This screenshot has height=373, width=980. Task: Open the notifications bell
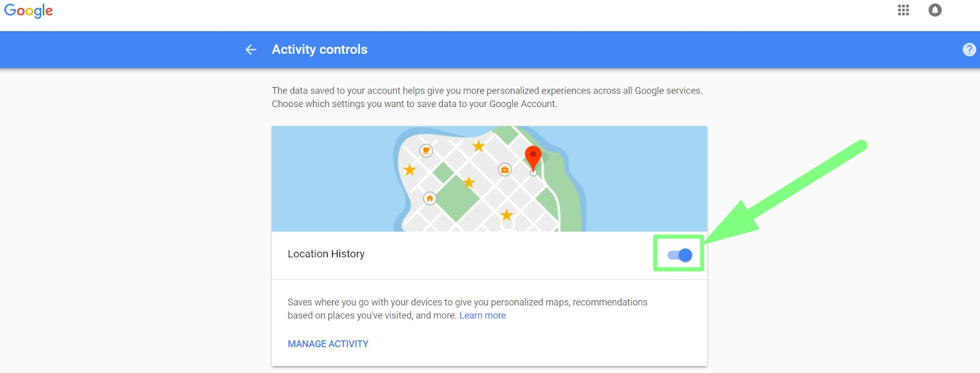tap(935, 10)
